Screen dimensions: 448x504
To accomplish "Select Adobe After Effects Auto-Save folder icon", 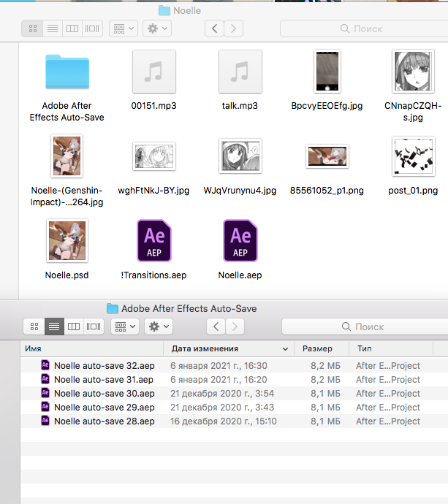I will click(x=67, y=72).
